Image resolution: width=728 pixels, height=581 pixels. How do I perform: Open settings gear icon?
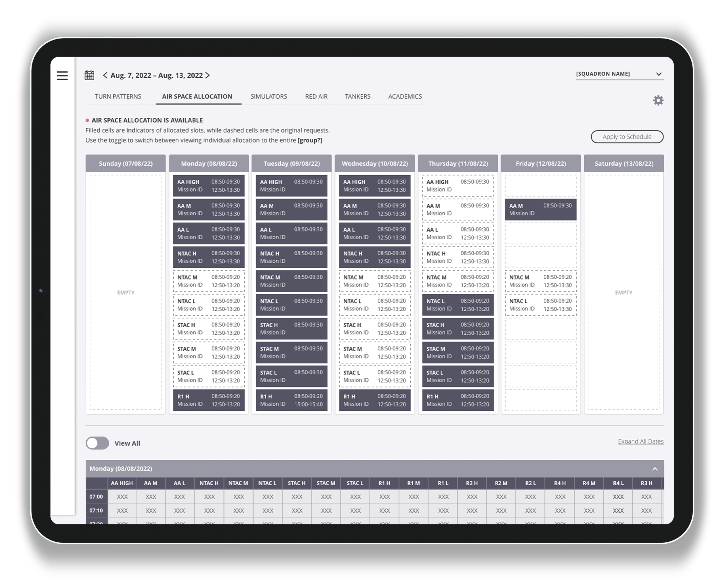coord(658,100)
